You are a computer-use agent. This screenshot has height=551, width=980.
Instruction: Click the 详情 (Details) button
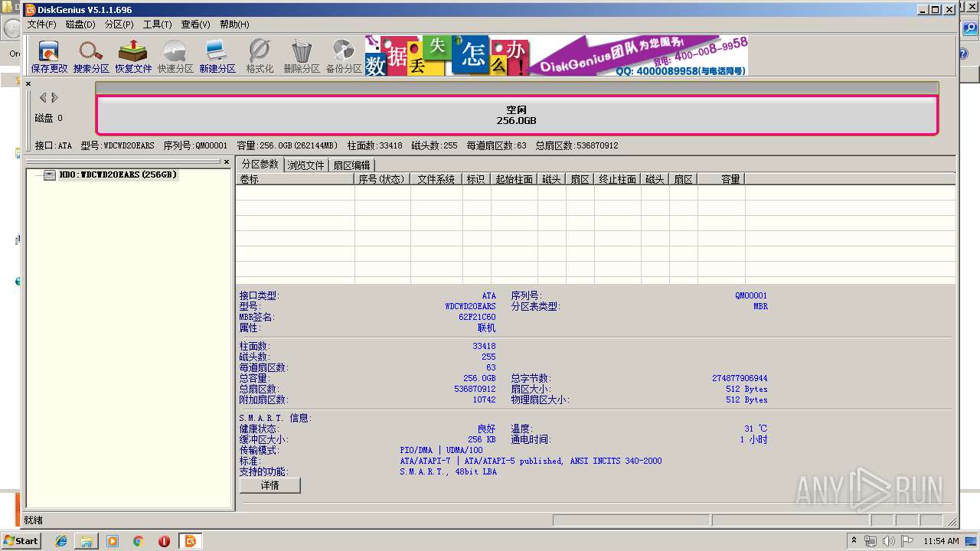pyautogui.click(x=270, y=485)
